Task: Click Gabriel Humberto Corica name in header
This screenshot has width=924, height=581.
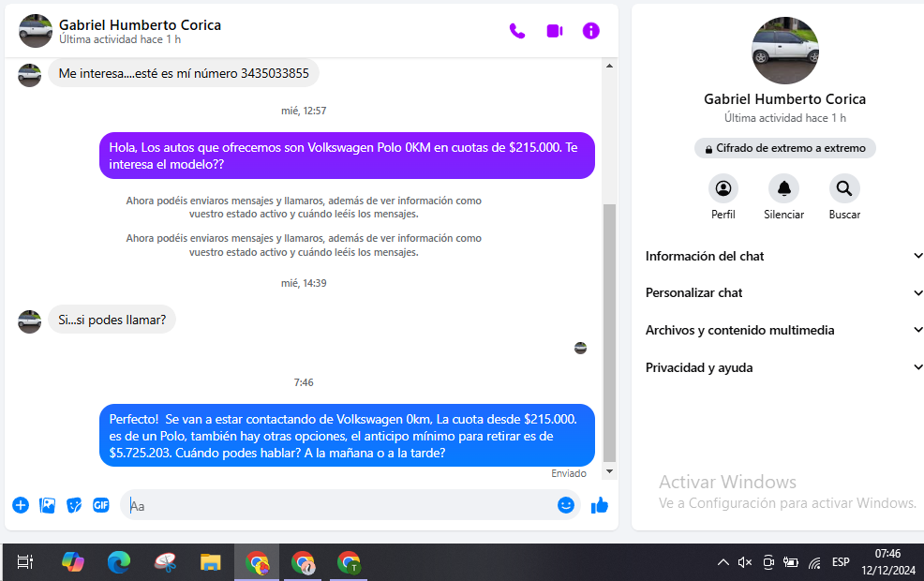Action: coord(140,24)
